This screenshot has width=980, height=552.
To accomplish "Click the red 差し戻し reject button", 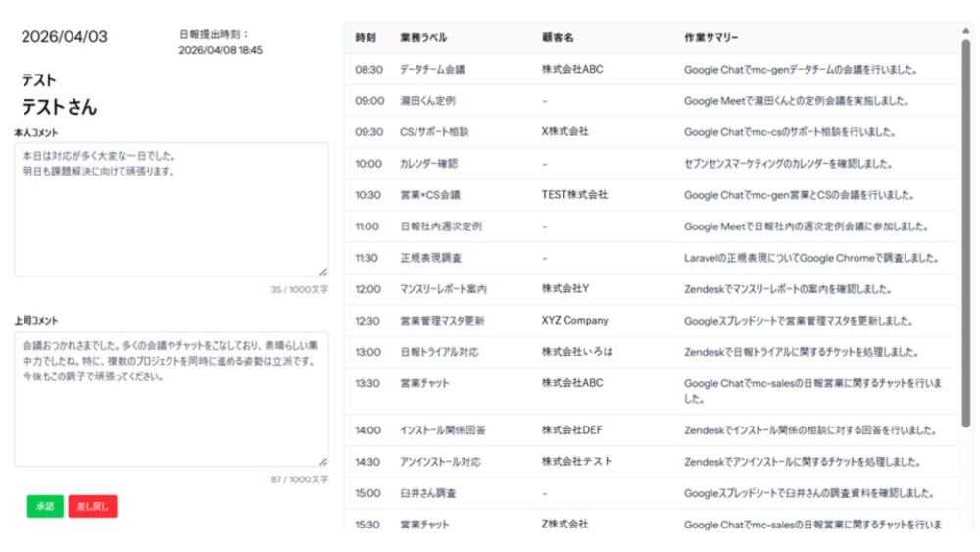I will tap(92, 506).
